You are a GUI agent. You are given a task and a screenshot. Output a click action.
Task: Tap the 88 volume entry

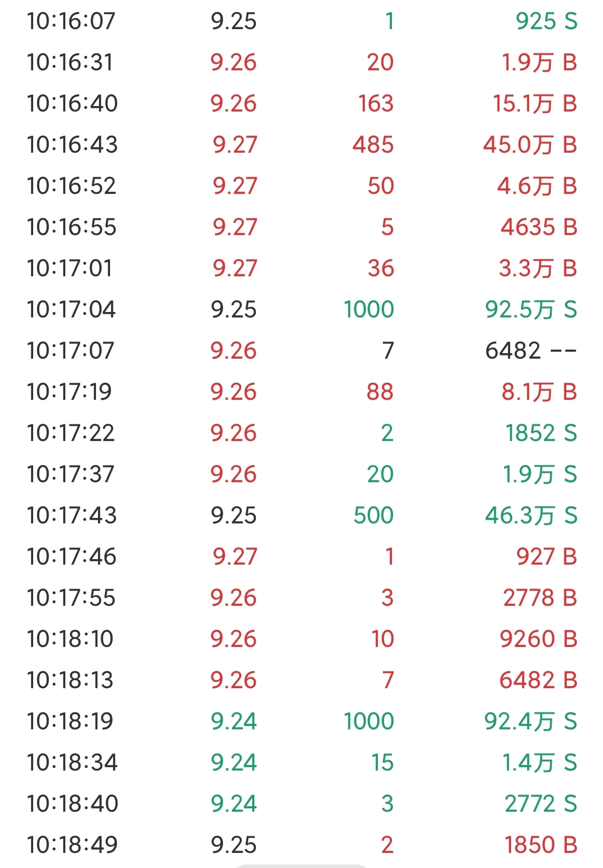point(380,392)
